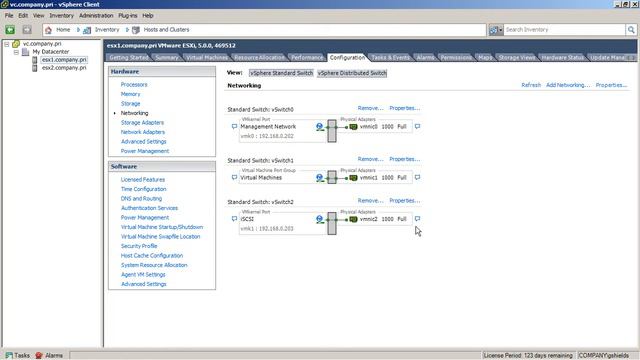
Task: Click the Management Network port info bubble
Action: click(x=234, y=127)
